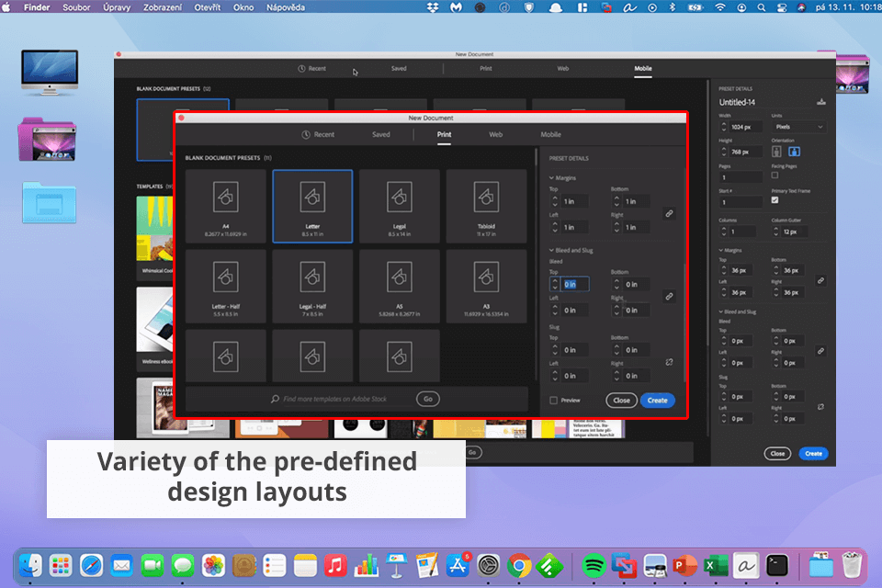Image resolution: width=882 pixels, height=588 pixels.
Task: Click Go button beside Adobe Stock search
Action: (x=428, y=399)
